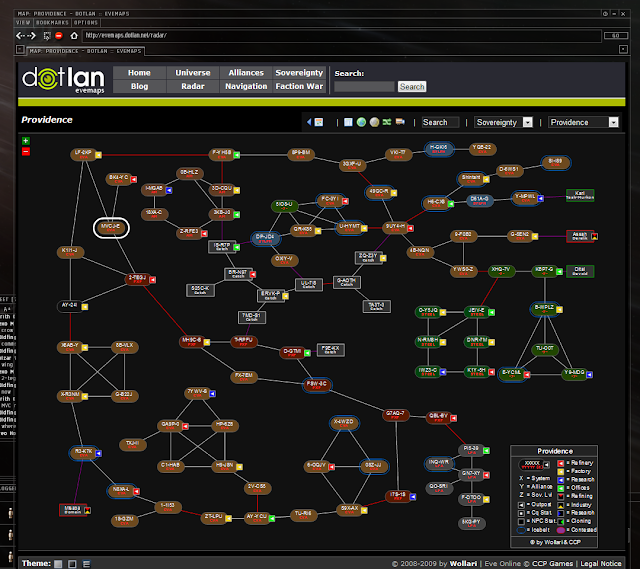
Task: Open the Options menu
Action: tap(86, 22)
